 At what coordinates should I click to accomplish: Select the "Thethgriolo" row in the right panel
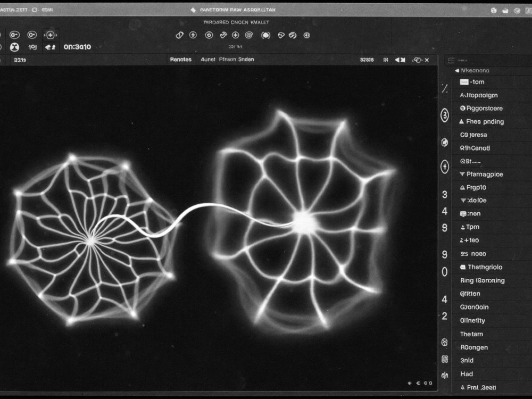[x=492, y=267]
